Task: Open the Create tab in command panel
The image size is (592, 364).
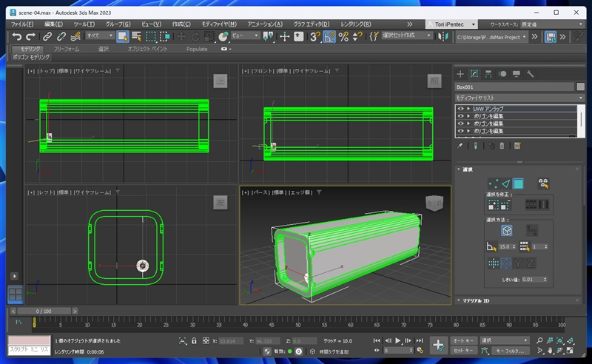Action: [x=460, y=74]
